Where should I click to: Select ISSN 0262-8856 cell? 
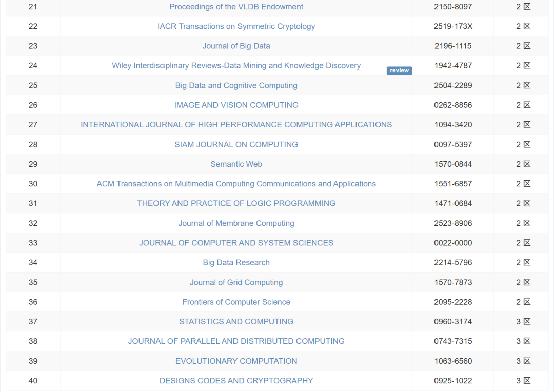[453, 105]
